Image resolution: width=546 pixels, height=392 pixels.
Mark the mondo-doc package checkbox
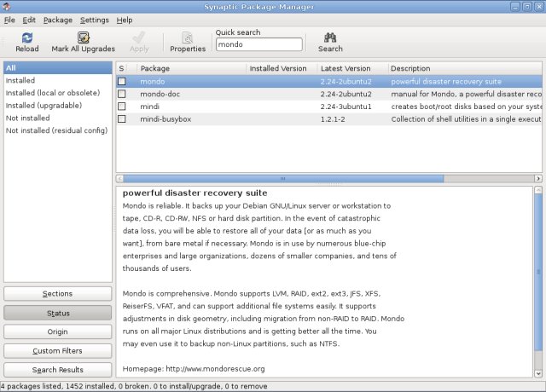(122, 94)
